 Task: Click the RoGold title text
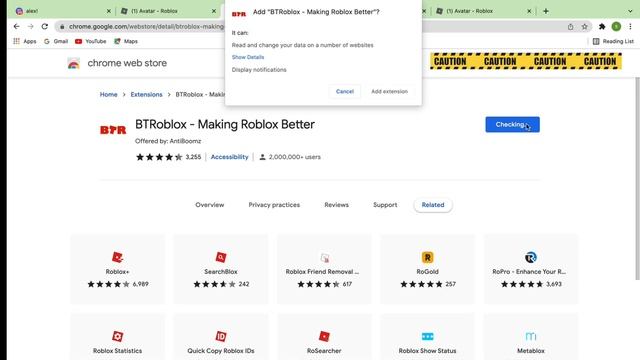[427, 271]
